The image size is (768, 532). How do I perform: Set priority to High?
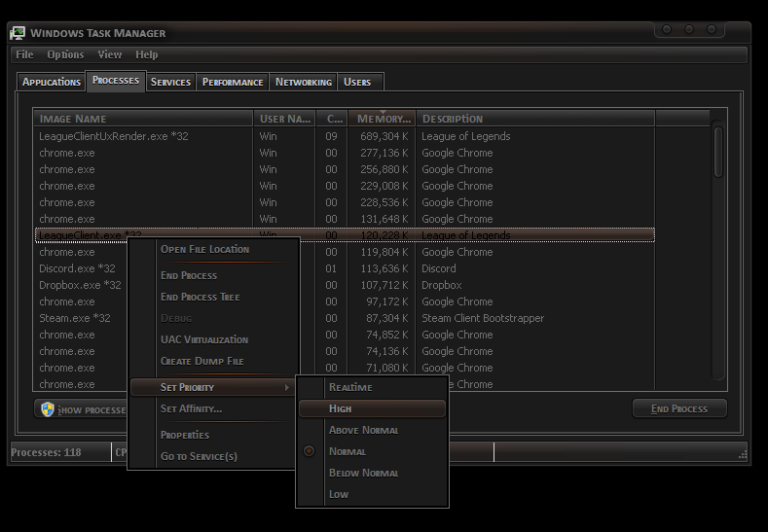click(x=372, y=409)
